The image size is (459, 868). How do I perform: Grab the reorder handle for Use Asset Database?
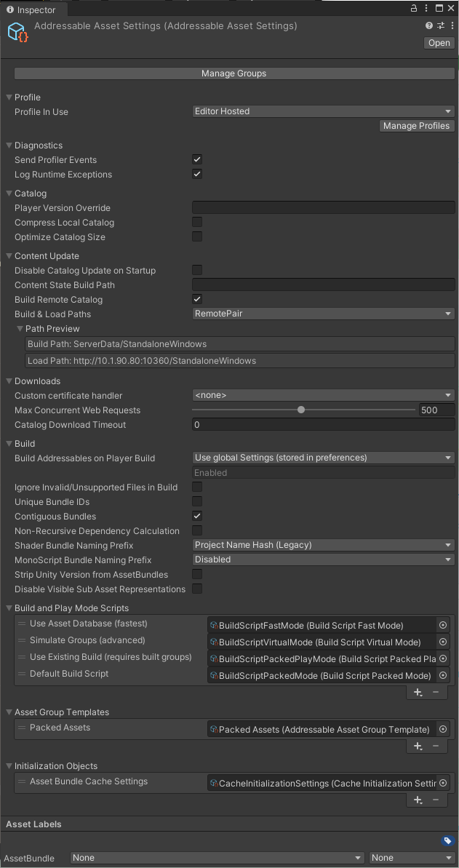click(22, 624)
